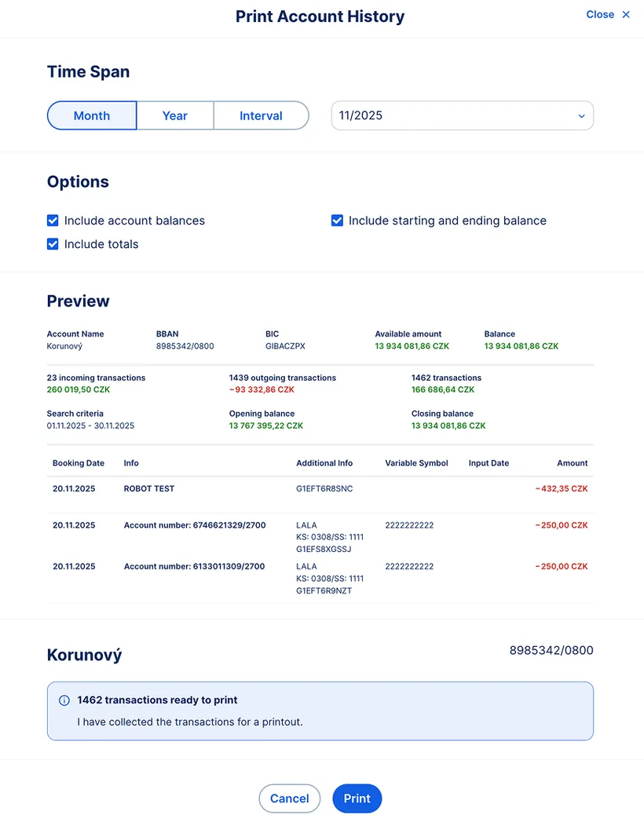Select the Month time span tab
Image resolution: width=644 pixels, height=833 pixels.
point(91,115)
